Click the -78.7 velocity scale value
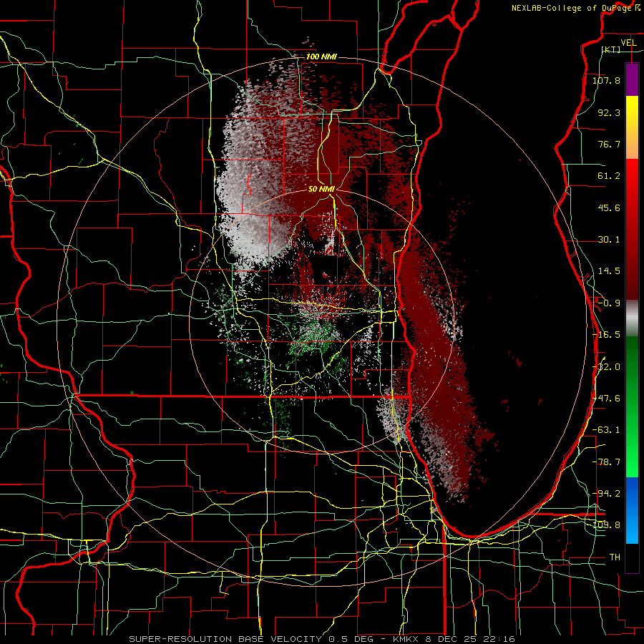Viewport: 644px width, 644px height. (x=606, y=462)
